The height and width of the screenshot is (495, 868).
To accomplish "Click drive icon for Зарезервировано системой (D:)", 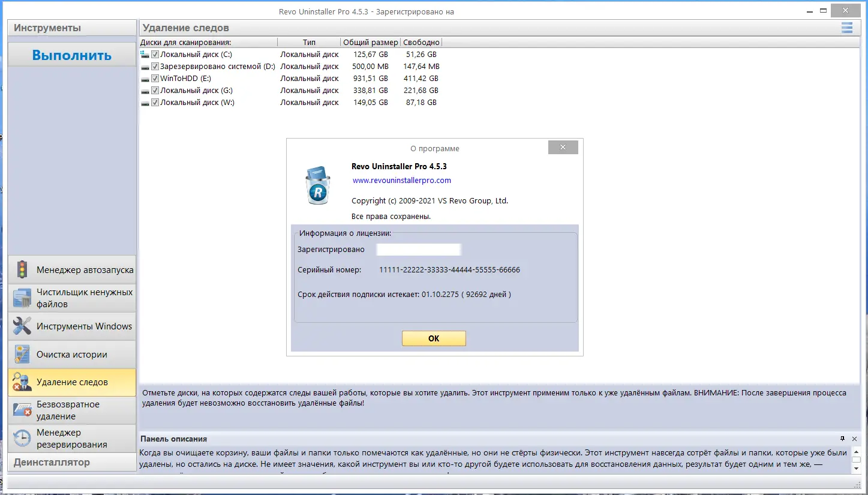I will pyautogui.click(x=145, y=67).
